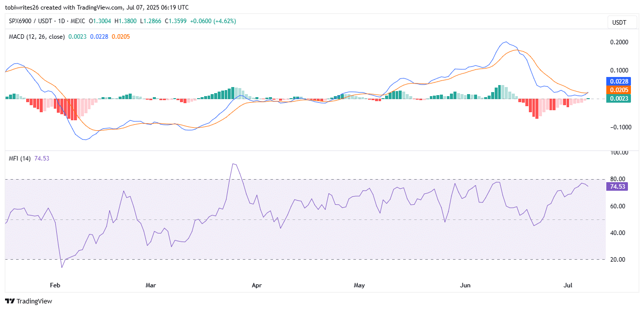644x310 pixels.
Task: Click the Jul label on the time axis
Action: coord(568,285)
